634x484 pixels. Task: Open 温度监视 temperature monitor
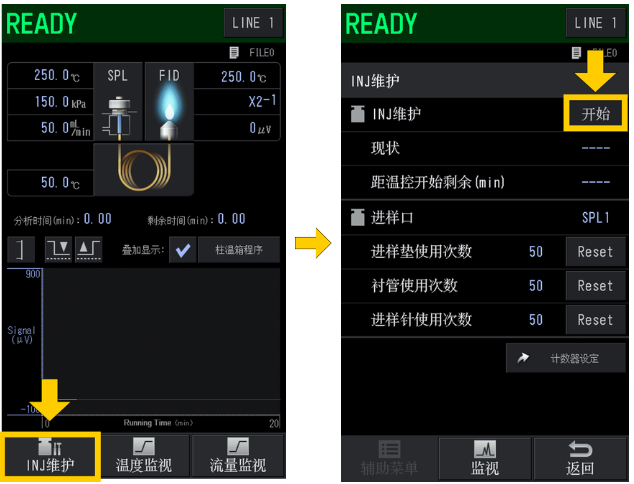tap(144, 457)
